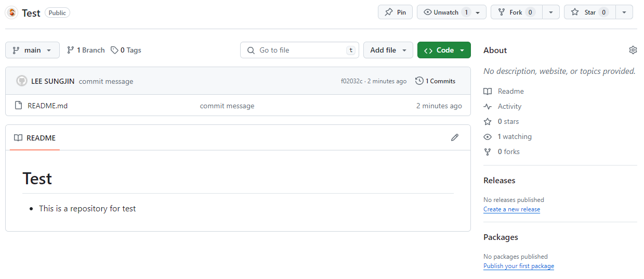The width and height of the screenshot is (644, 279).
Task: Click the tag icon beside 0 Tags
Action: [x=114, y=50]
